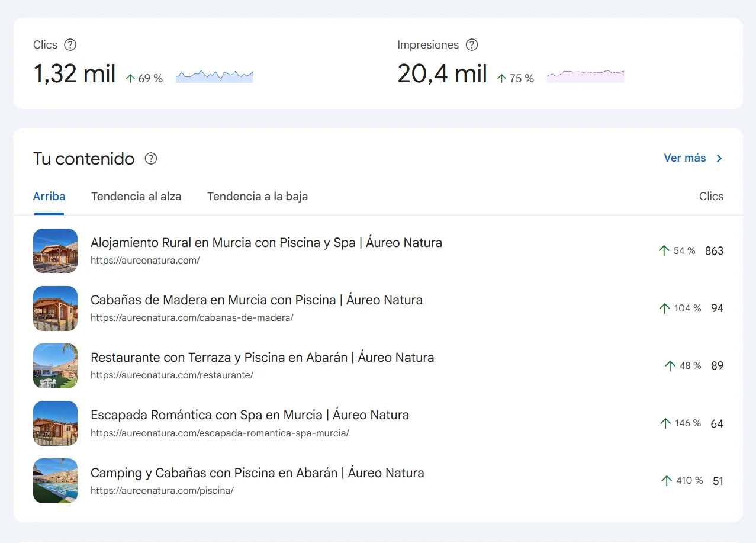Click URL https://aureonatura.com/

point(145,260)
